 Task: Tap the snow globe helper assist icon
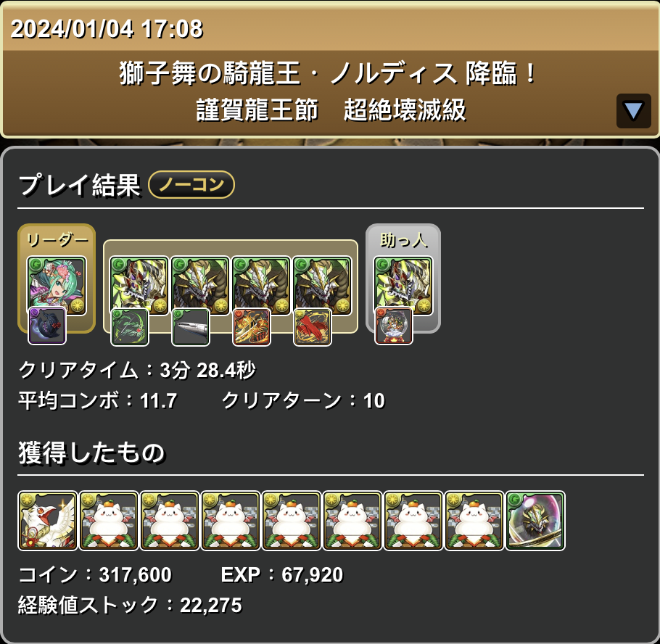pos(394,326)
